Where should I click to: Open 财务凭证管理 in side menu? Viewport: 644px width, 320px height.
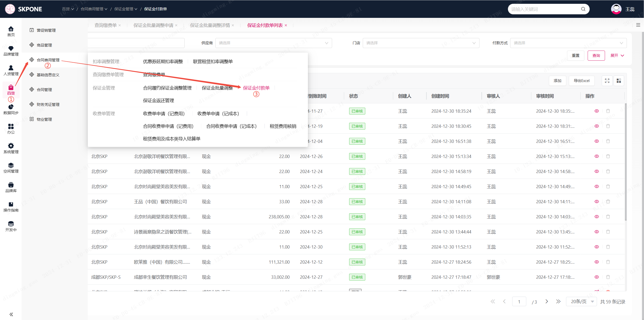tap(48, 104)
